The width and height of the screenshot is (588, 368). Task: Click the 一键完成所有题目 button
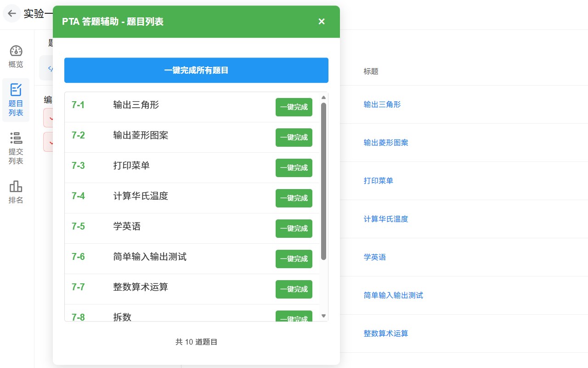pos(196,70)
